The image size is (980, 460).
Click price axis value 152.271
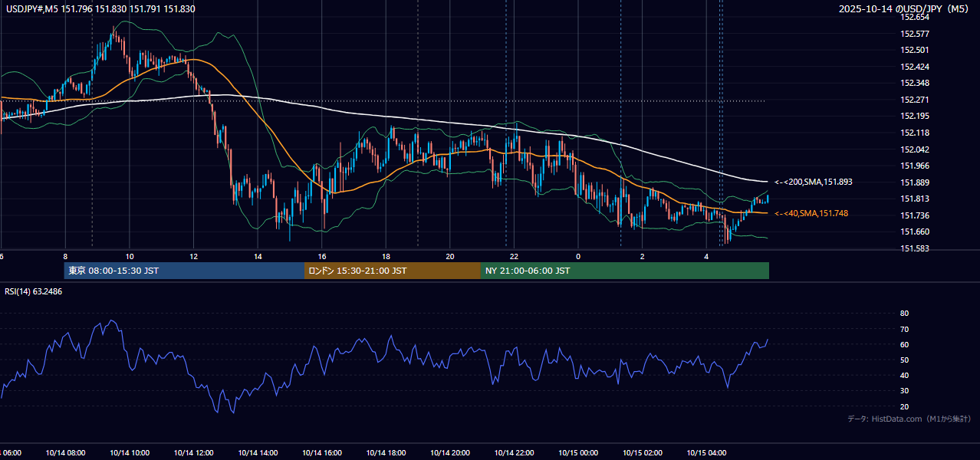(x=914, y=100)
